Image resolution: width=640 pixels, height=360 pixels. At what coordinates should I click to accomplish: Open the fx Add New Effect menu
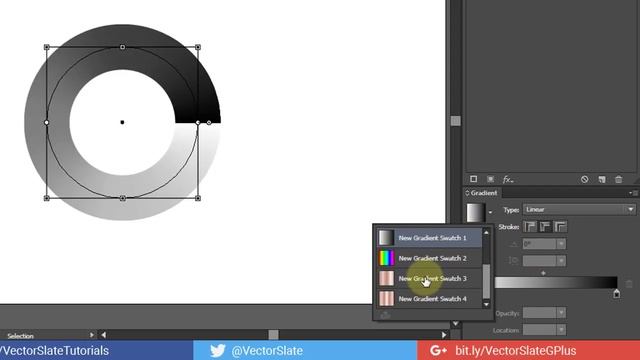508,179
